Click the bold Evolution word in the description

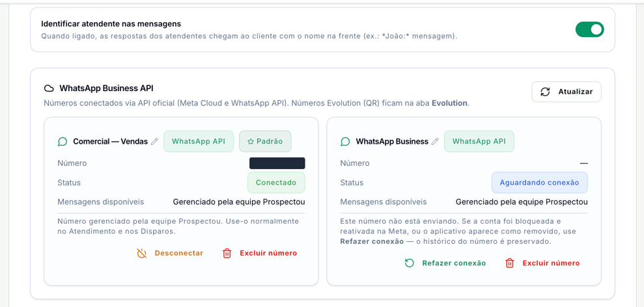[x=449, y=103]
